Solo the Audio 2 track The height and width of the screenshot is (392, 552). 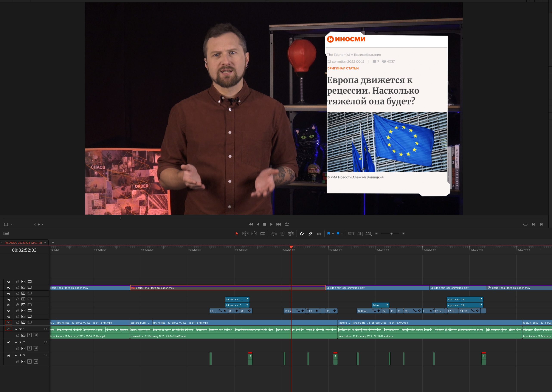[x=29, y=348]
